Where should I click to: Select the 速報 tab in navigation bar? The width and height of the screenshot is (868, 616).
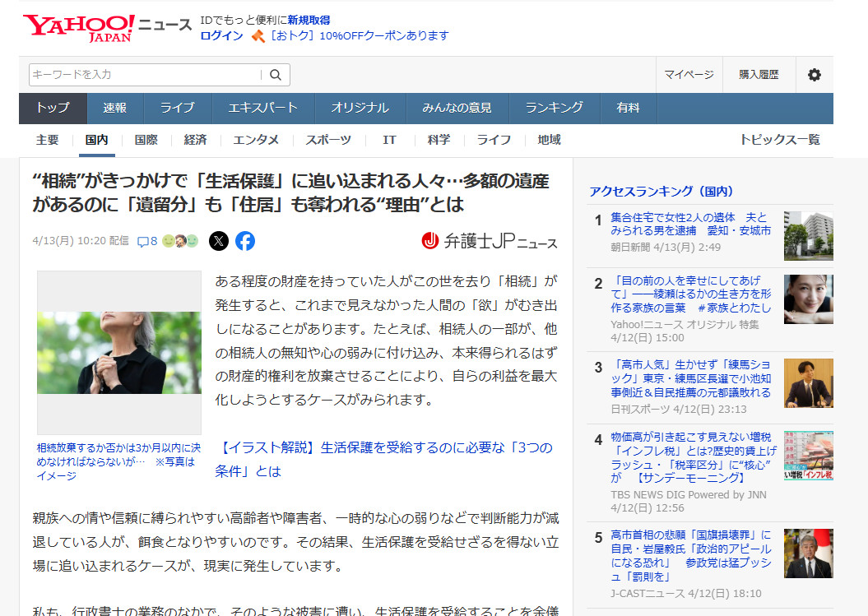point(114,108)
